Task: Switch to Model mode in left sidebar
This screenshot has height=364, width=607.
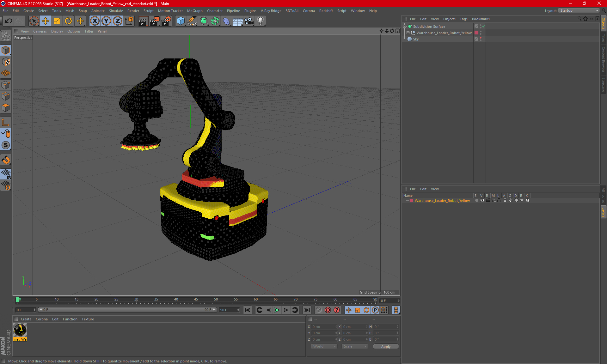Action: [6, 50]
